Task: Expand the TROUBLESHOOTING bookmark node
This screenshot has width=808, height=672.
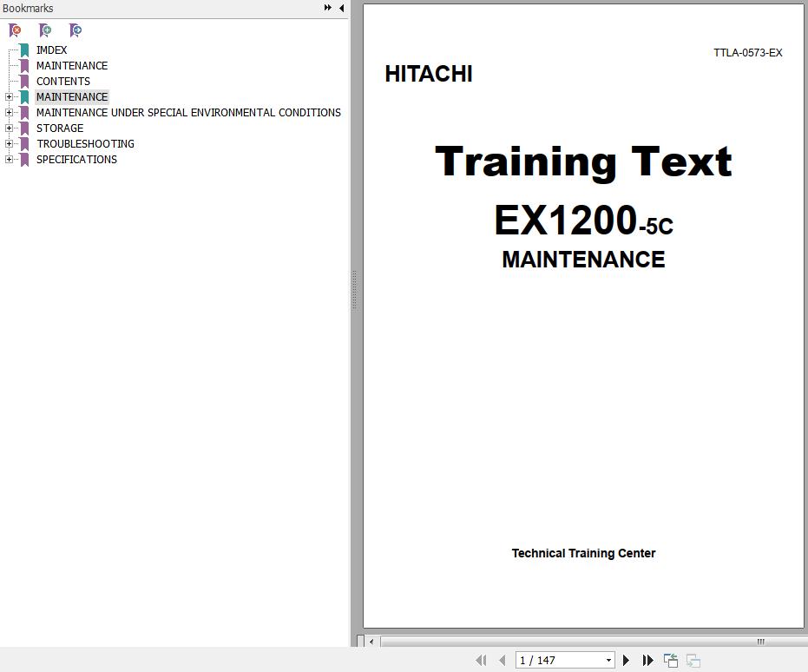Action: pyautogui.click(x=9, y=144)
